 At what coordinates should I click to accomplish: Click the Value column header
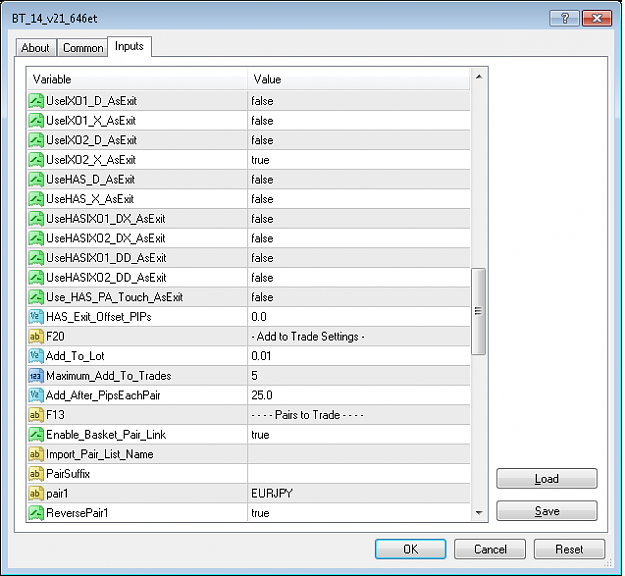(359, 79)
